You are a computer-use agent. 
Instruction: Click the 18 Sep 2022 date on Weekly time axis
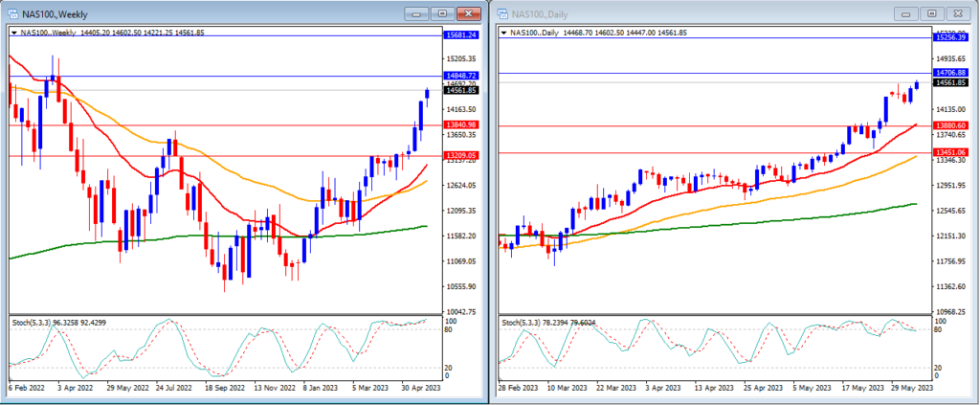tap(226, 388)
